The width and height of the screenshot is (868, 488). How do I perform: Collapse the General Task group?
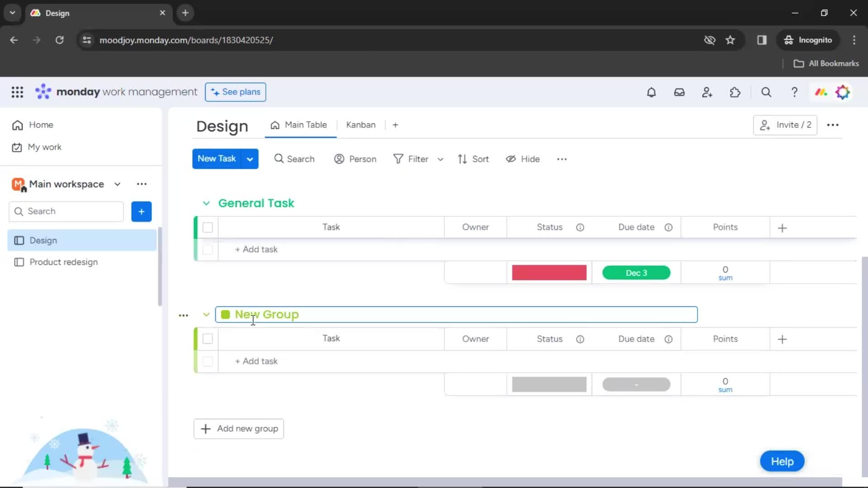[x=206, y=203]
